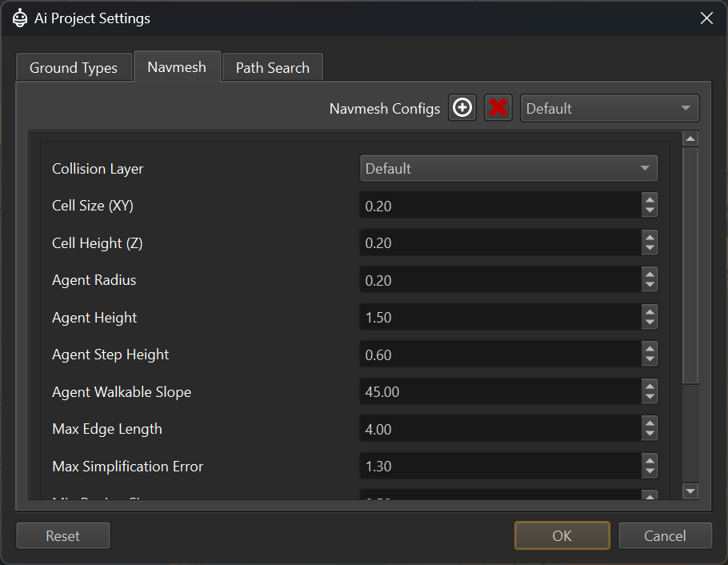Click the scrollbar down arrow
Viewport: 728px width, 565px height.
690,491
